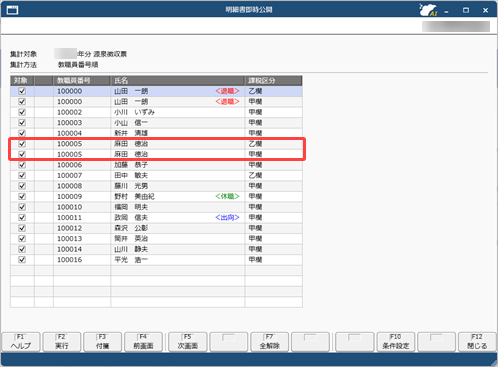Image resolution: width=498 pixels, height=367 pixels.
Task: Open F10 条件設定 condition settings
Action: [396, 342]
